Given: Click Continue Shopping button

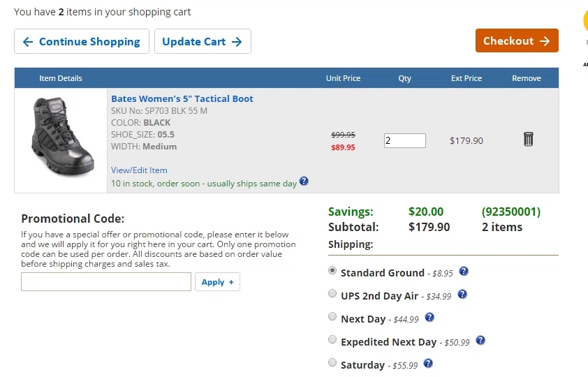Looking at the screenshot, I should (82, 41).
